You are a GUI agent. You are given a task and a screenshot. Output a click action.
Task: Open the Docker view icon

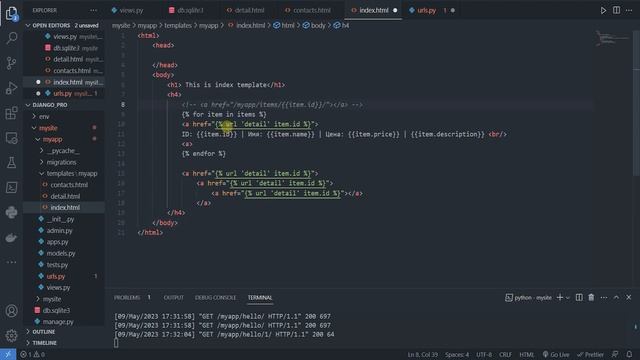tap(11, 238)
